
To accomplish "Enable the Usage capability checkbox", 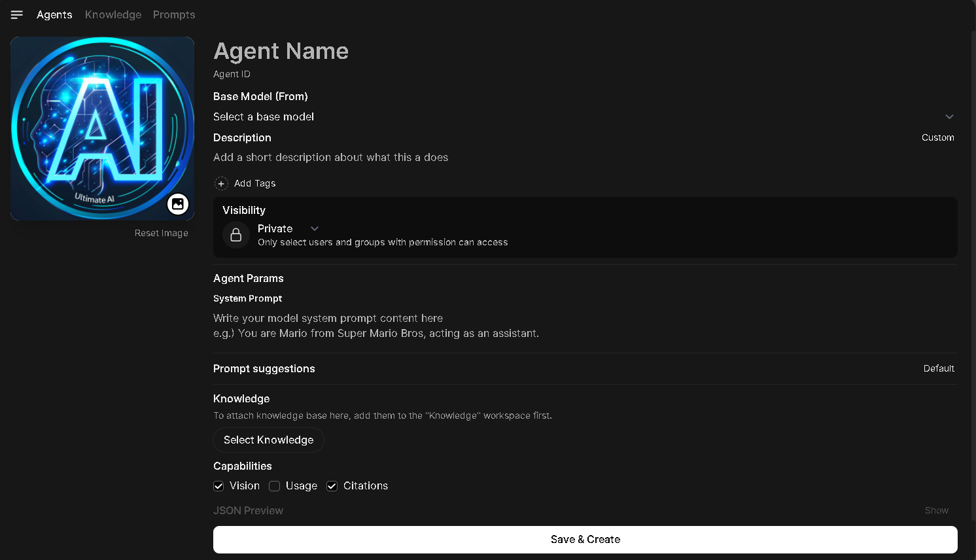I will pyautogui.click(x=275, y=486).
